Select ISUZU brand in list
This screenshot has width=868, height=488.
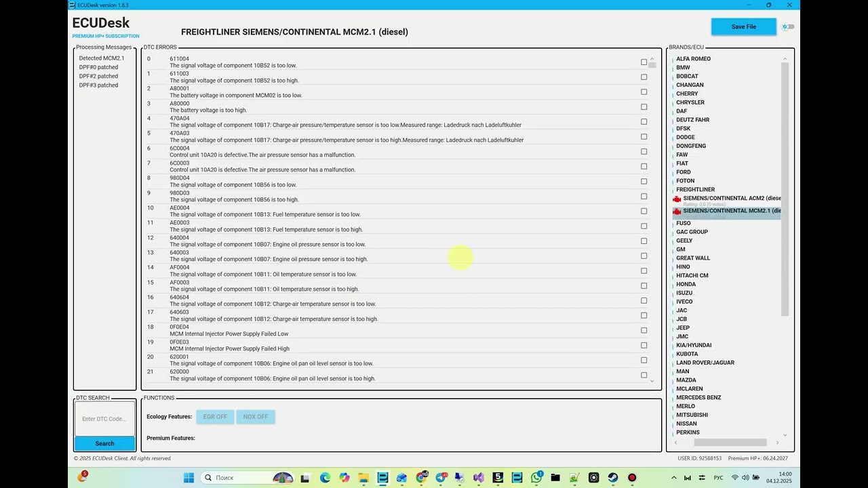[x=684, y=293]
